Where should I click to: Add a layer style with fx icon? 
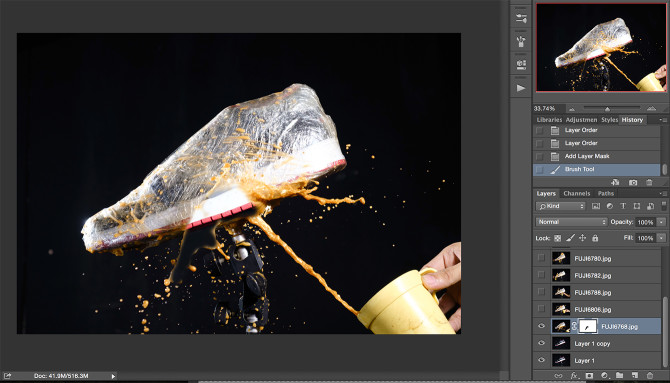point(574,376)
